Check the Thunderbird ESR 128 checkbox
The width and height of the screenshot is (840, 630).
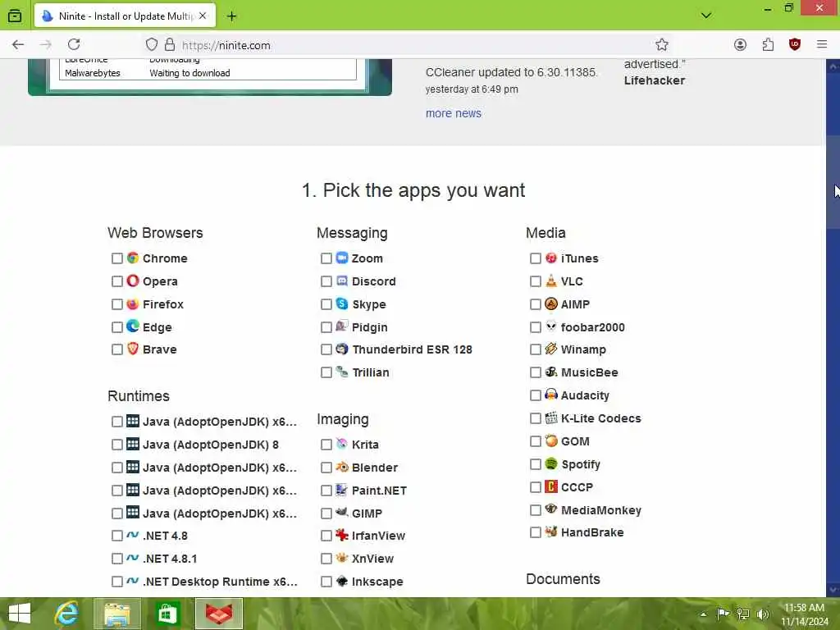coord(326,349)
